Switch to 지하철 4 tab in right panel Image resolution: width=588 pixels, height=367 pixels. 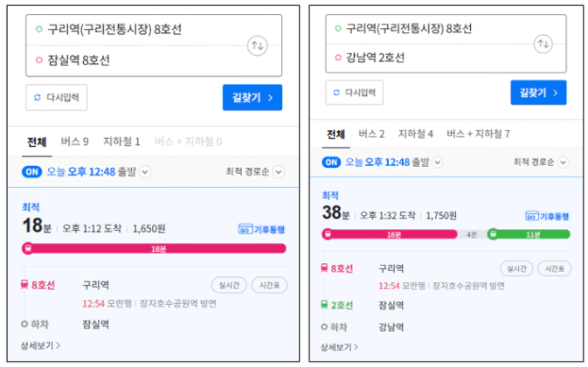tap(416, 134)
